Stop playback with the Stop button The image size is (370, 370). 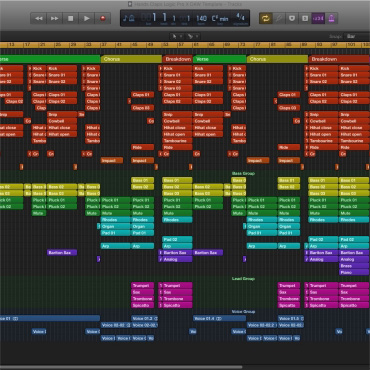[70, 18]
